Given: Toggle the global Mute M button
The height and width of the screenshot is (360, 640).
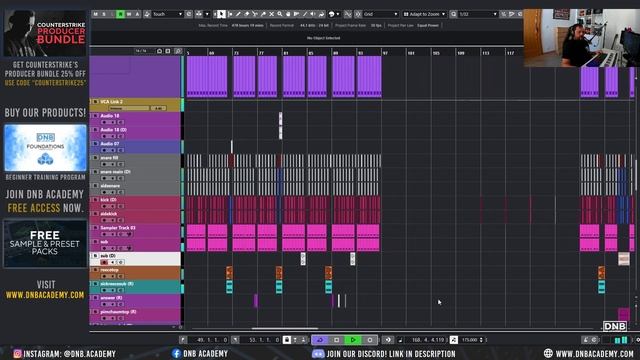Looking at the screenshot, I should click(96, 14).
